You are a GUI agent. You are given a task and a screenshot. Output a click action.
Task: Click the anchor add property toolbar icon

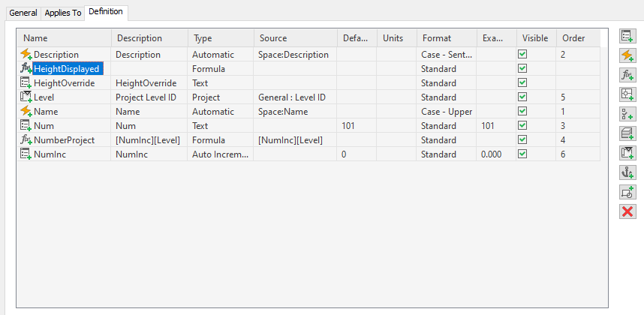click(627, 172)
